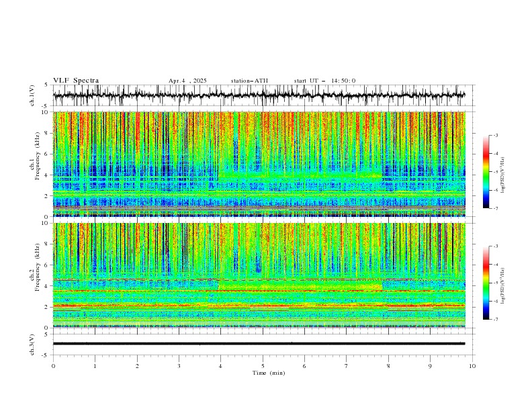Click inside the ch.2 spectrogram panel

(x=259, y=275)
